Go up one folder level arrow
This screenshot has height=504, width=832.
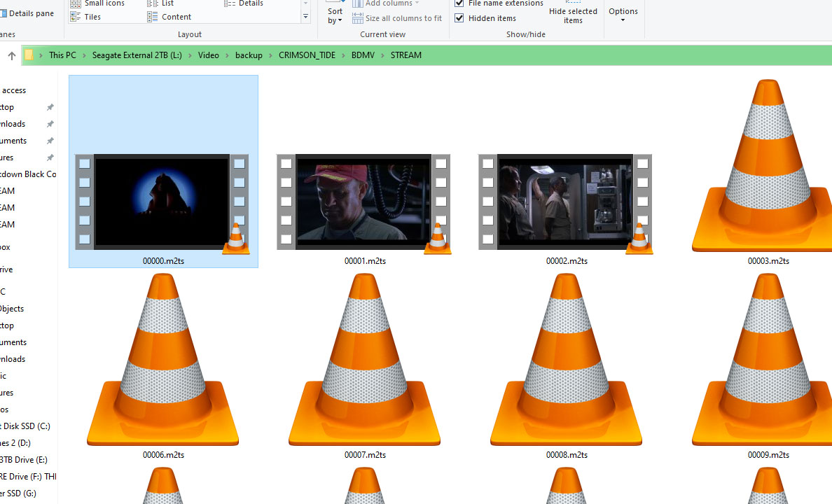(x=12, y=55)
